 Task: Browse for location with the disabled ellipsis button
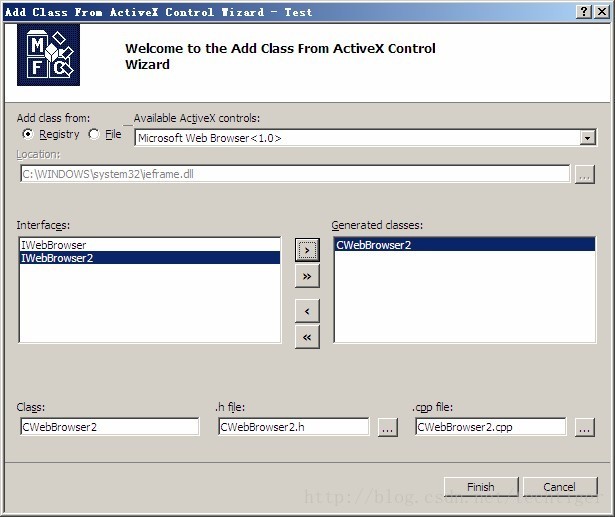pyautogui.click(x=584, y=174)
